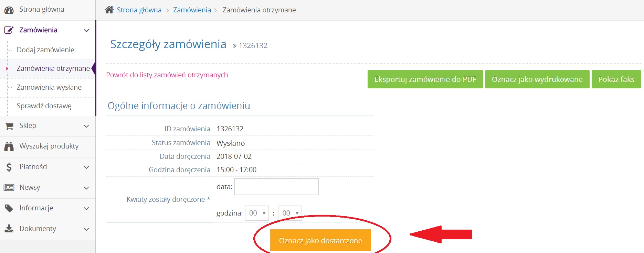The image size is (644, 253).
Task: Click the tag Informacje icon
Action: (9, 208)
